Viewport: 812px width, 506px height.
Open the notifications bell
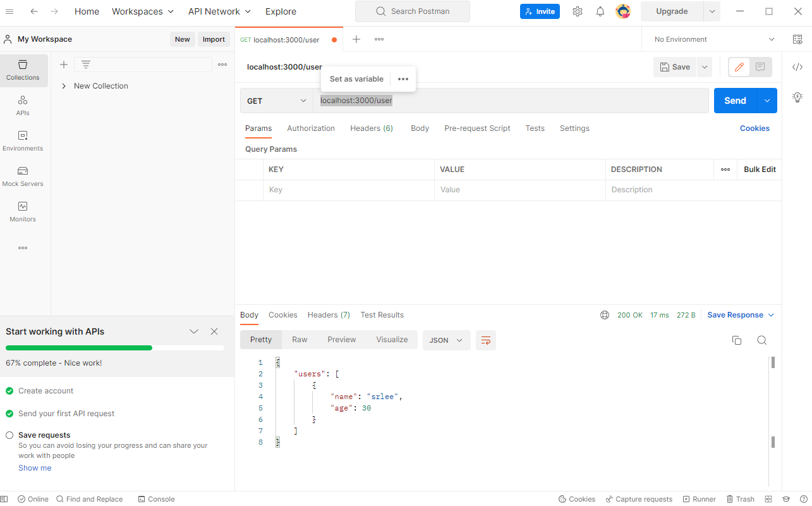point(600,11)
